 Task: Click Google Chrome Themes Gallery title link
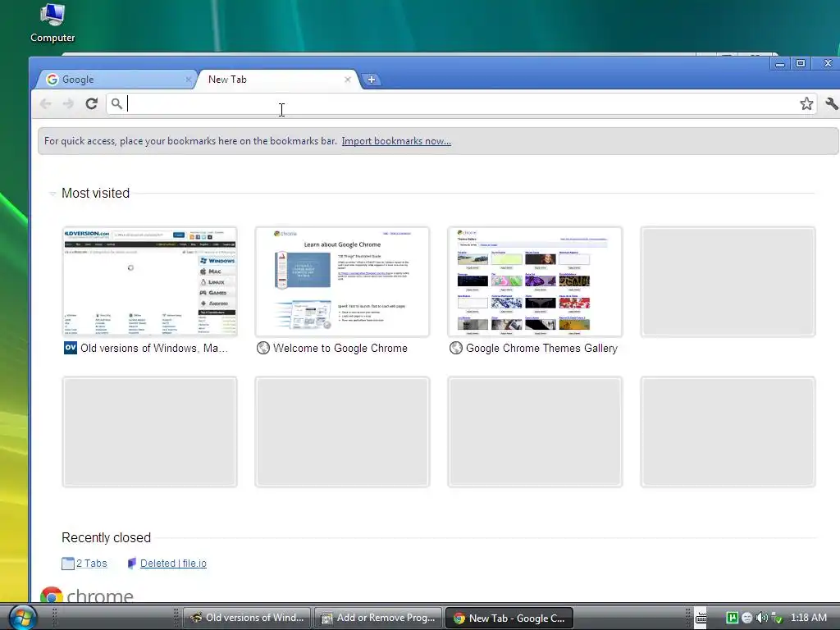click(541, 348)
